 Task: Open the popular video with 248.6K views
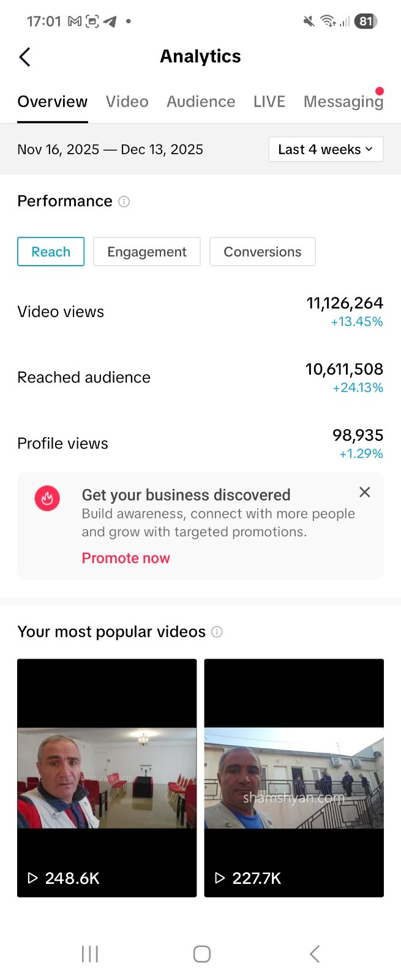coord(107,777)
